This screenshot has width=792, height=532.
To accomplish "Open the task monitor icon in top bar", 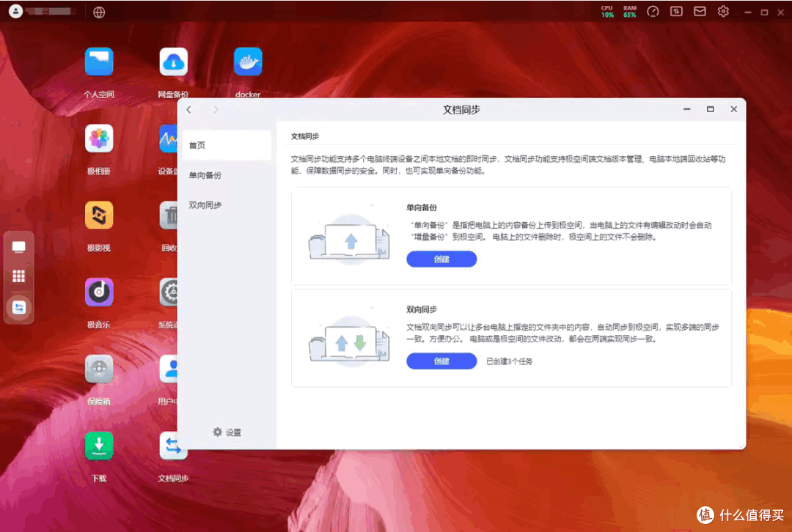I will 676,11.
